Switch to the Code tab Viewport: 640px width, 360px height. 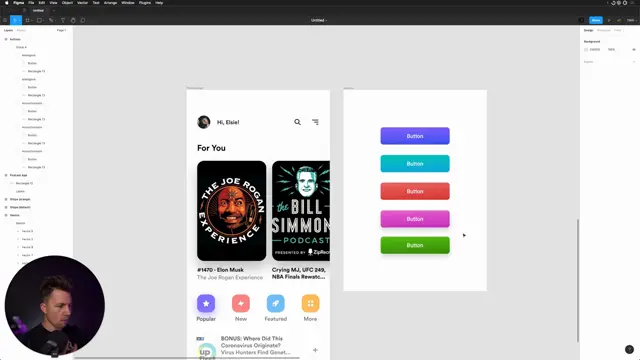click(x=618, y=30)
